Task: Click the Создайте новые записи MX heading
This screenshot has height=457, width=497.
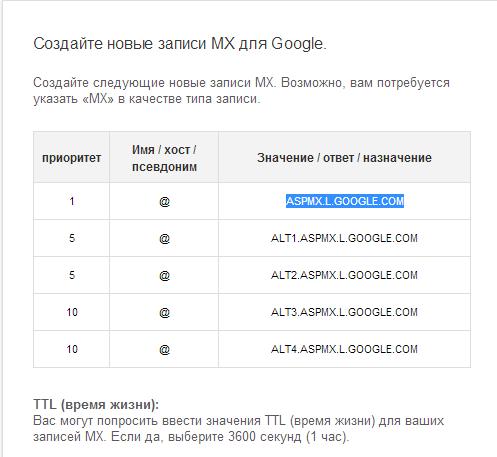Action: [180, 43]
